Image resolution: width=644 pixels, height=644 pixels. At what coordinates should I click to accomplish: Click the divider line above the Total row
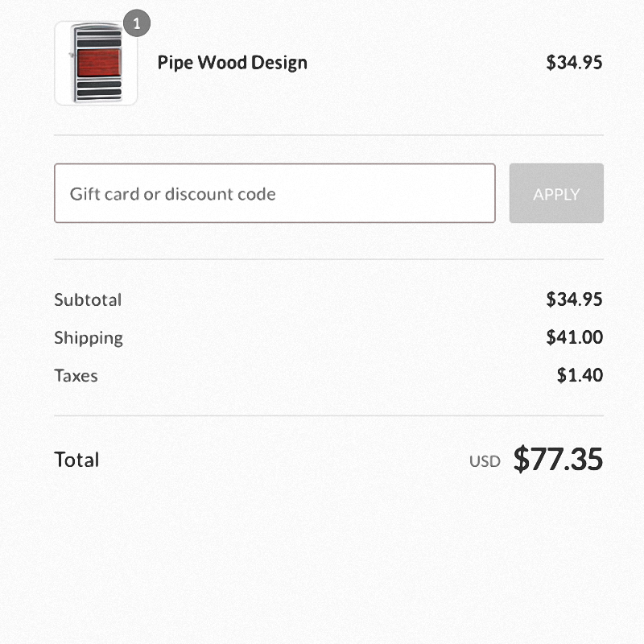pos(329,415)
